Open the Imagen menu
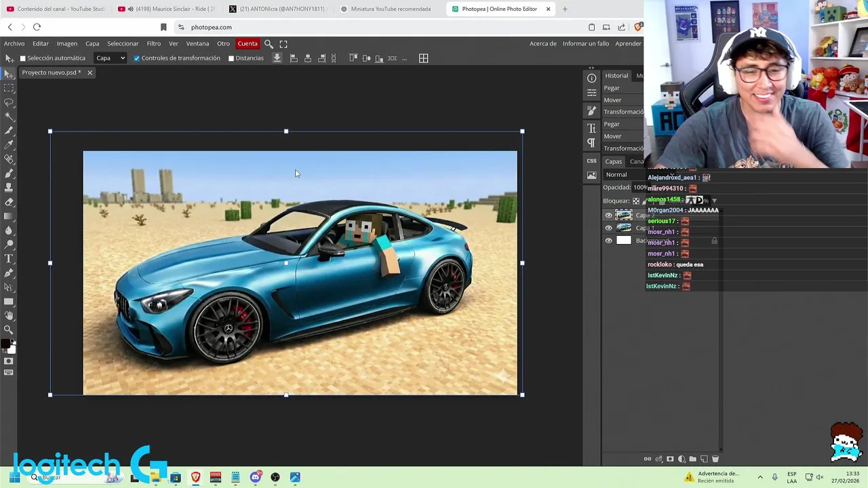868x488 pixels. (x=67, y=43)
